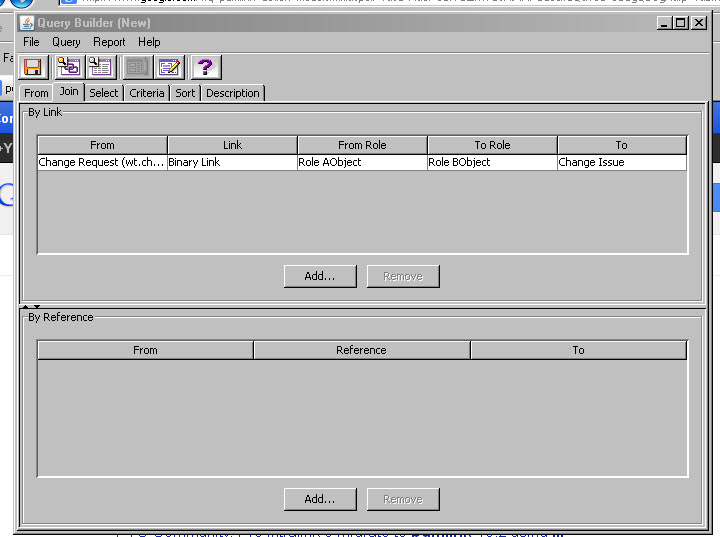Screen dimensions: 720x537
Task: Click the search hierarchy toolbar icon
Action: click(68, 68)
